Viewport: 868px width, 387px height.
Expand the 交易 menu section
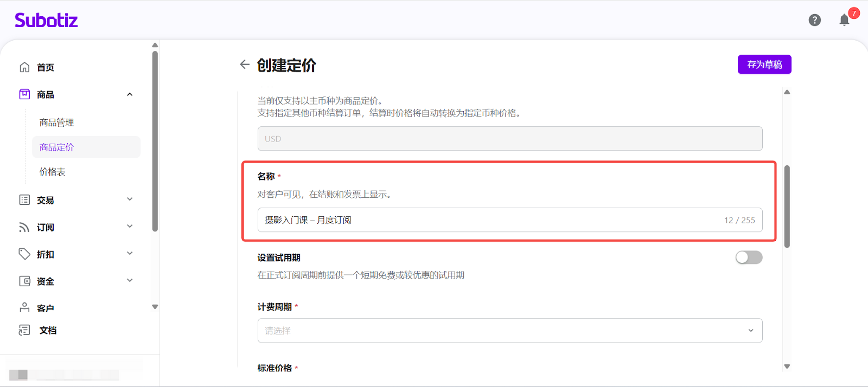coord(130,199)
